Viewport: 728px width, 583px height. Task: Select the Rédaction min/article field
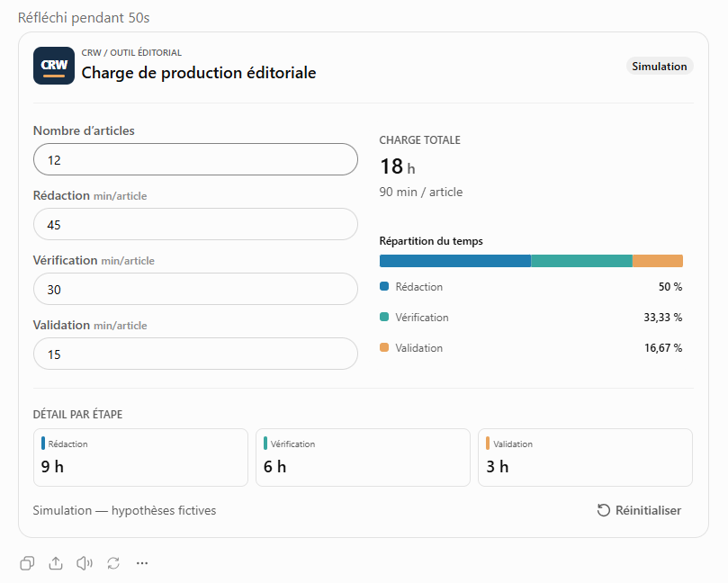pyautogui.click(x=195, y=224)
